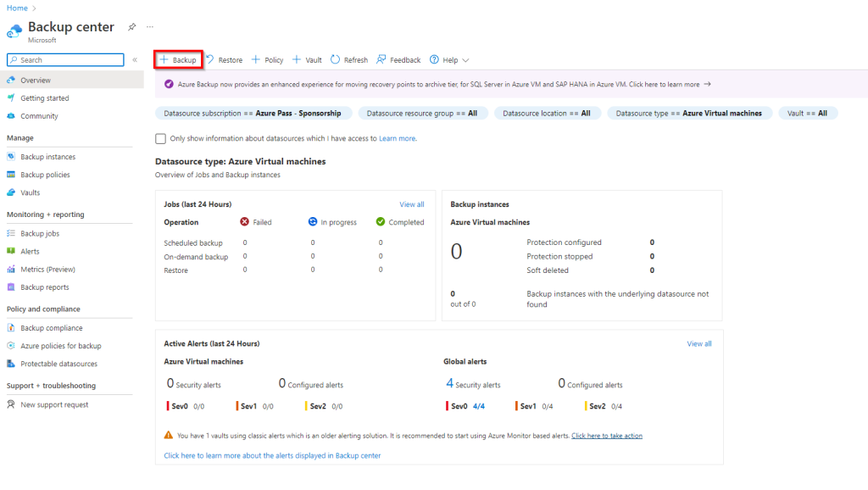Click the Overview cloud icon in sidebar
This screenshot has height=490, width=868.
tap(11, 81)
